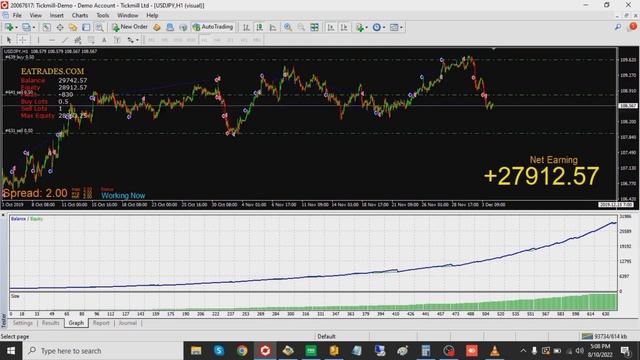Viewport: 640px width, 360px height.
Task: Click the globe icon before AutoTrading
Action: point(183,27)
